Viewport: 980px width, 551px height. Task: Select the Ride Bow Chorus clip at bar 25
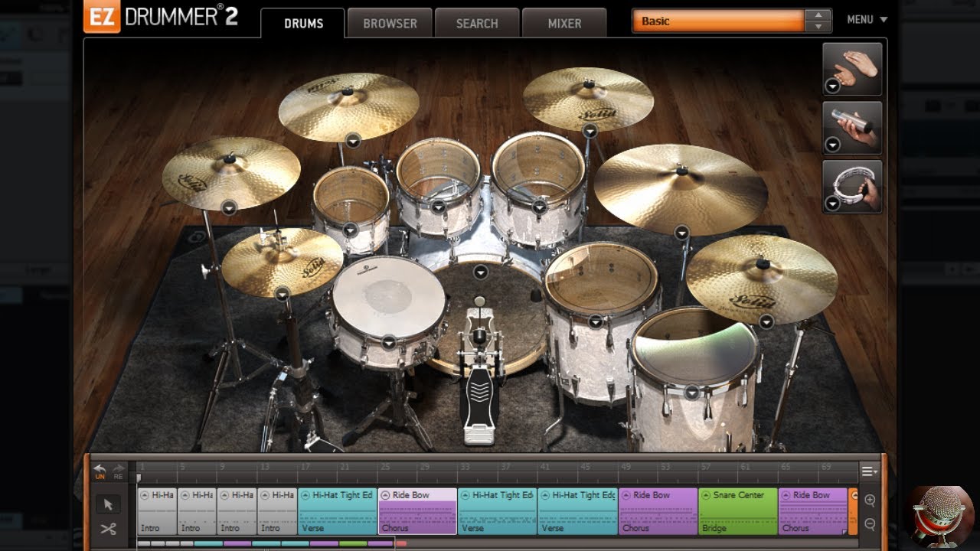[x=417, y=511]
